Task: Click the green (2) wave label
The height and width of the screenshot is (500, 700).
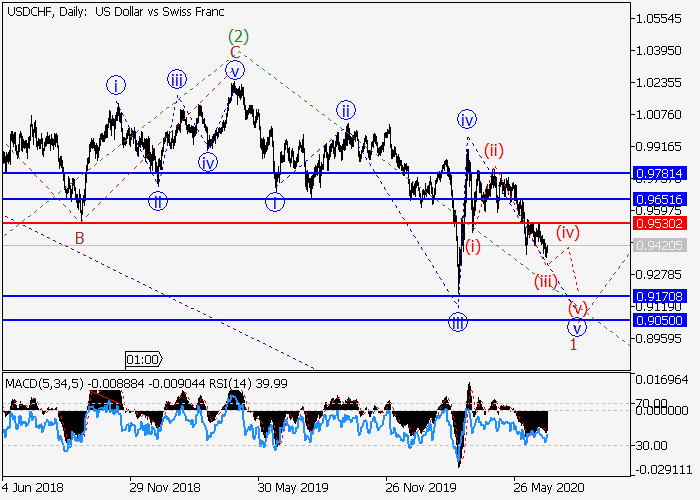Action: click(239, 36)
